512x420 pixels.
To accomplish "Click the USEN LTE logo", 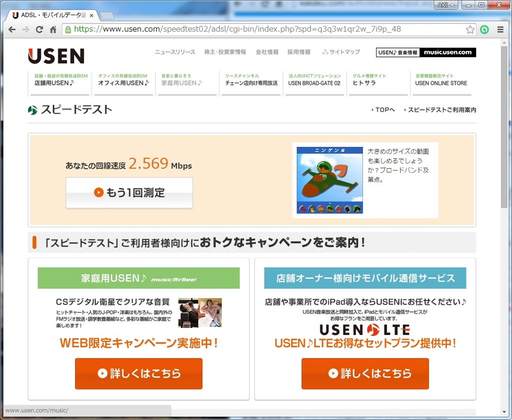I will [364, 330].
